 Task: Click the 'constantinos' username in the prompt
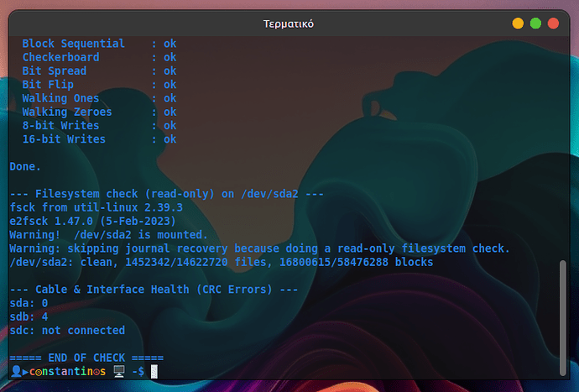[x=68, y=371]
